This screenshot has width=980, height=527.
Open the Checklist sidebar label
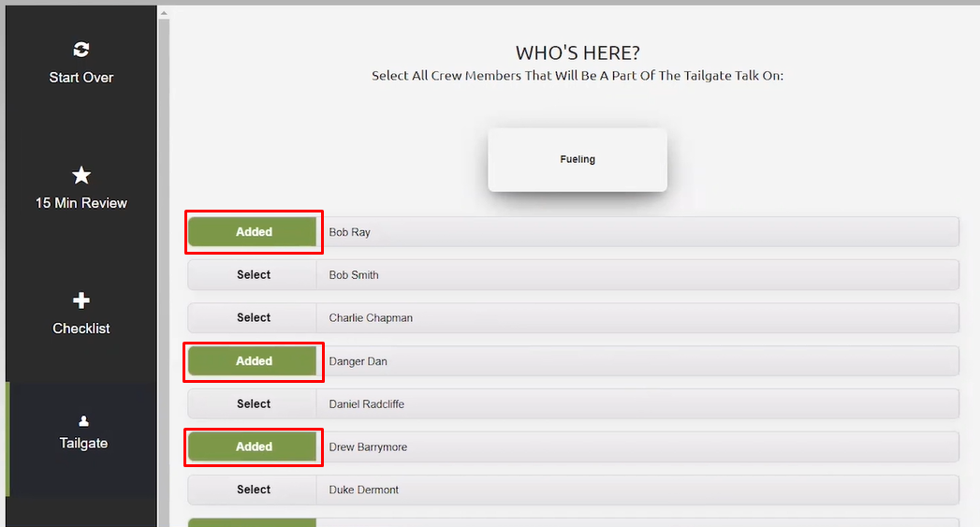tap(81, 329)
